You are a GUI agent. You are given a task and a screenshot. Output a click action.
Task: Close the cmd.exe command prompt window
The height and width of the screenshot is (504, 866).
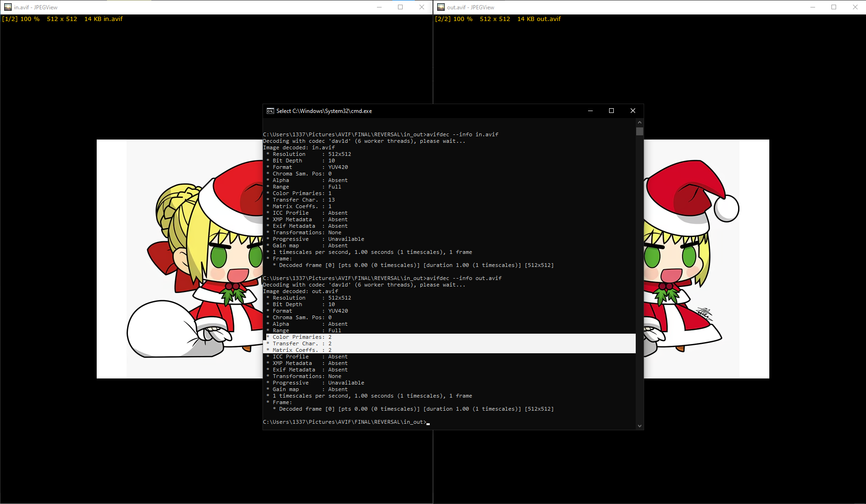[x=633, y=111]
